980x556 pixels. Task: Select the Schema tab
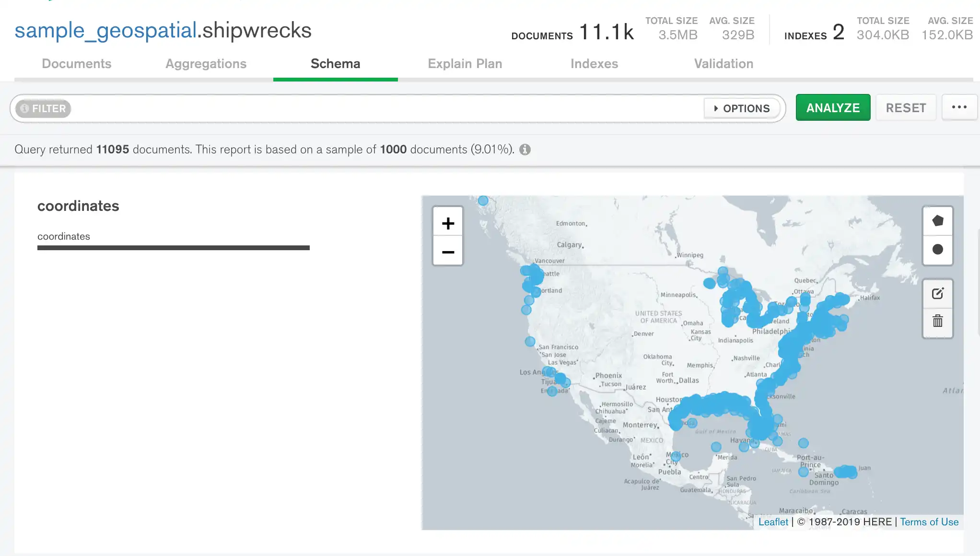335,63
